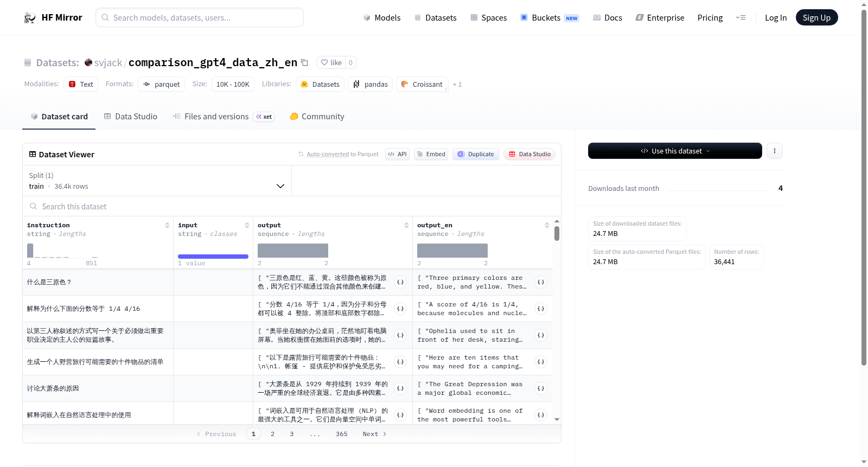Open Buckets in the top navigation
The image size is (868, 467).
click(550, 17)
